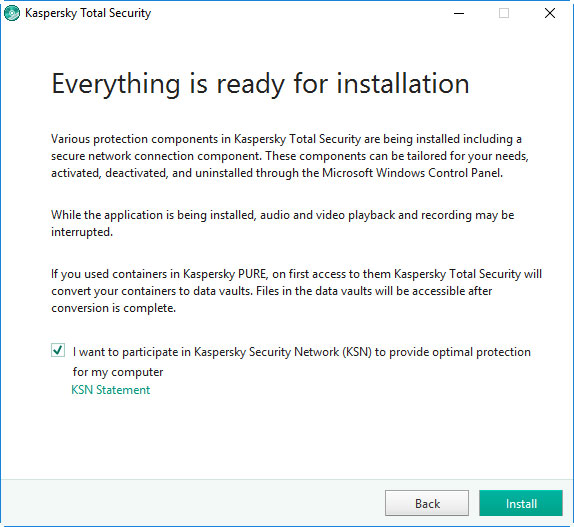574x527 pixels.
Task: Close the Kaspersky Total Security installer
Action: (549, 13)
